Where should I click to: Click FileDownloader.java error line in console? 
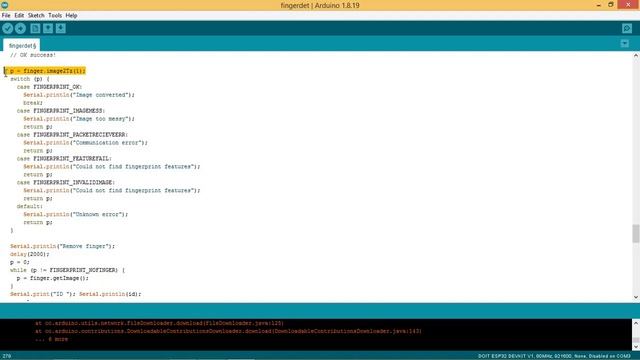[x=159, y=323]
